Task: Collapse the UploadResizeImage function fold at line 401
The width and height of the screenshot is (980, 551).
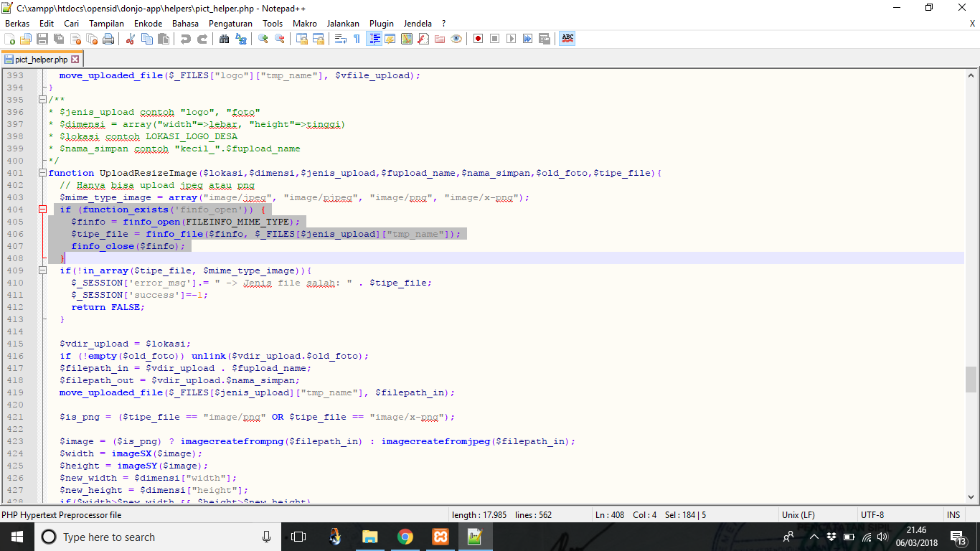Action: (43, 173)
